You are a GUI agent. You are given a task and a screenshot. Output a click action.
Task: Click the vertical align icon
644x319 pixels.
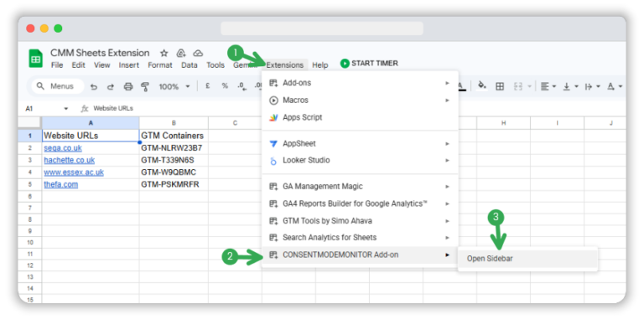point(567,86)
